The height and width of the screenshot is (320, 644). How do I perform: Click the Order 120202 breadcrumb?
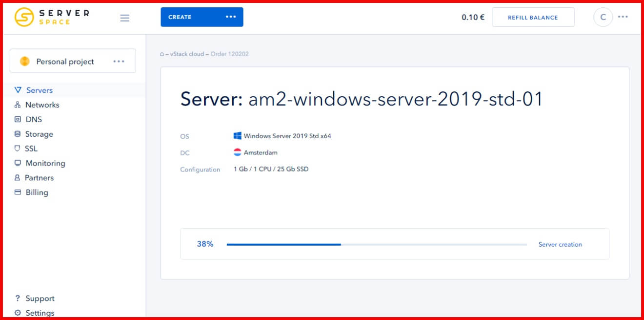[229, 54]
